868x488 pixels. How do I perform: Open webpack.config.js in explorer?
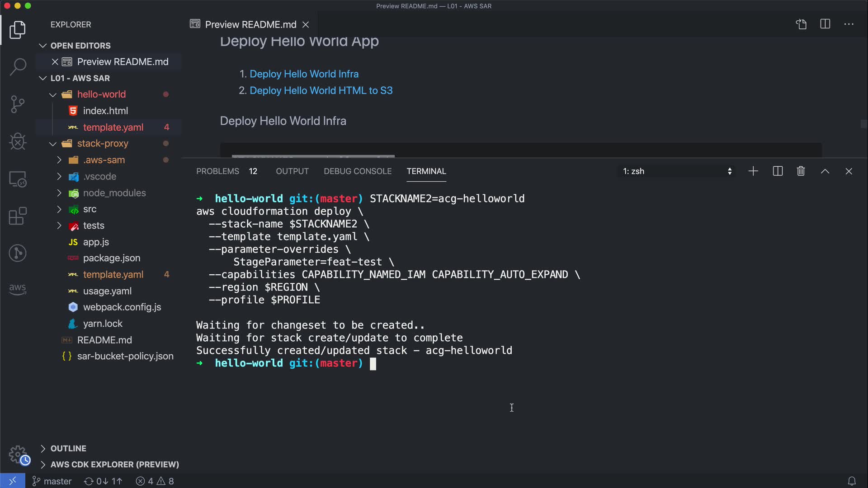(122, 307)
